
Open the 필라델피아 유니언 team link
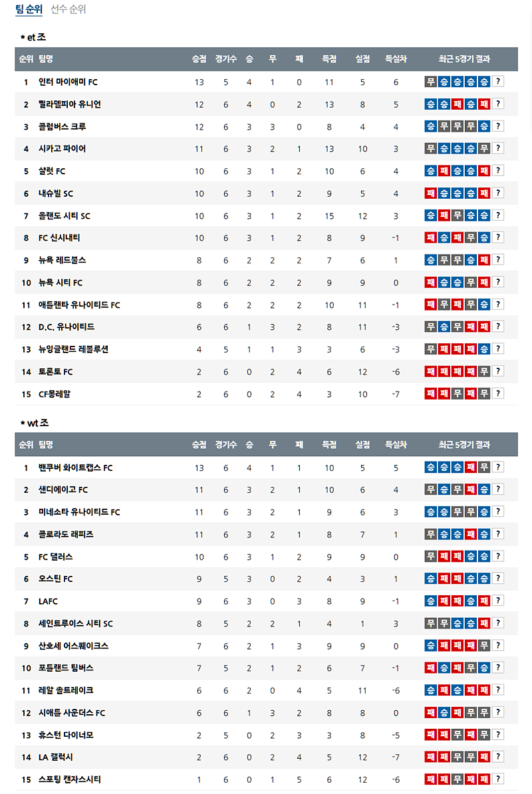point(70,104)
